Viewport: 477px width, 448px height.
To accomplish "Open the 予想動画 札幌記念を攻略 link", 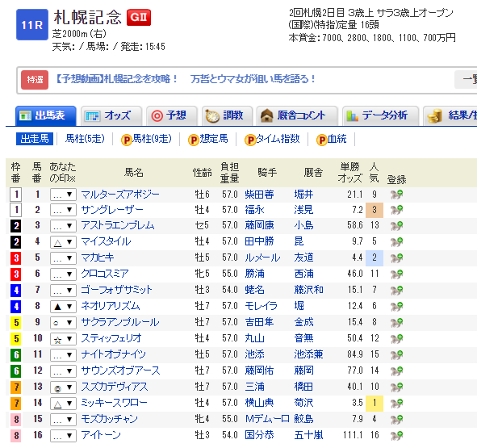I will 185,79.
